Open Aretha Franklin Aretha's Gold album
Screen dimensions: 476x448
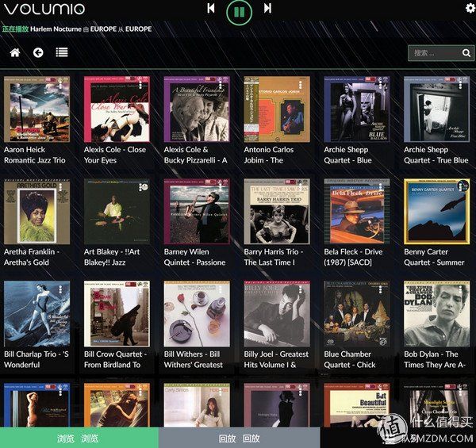point(36,212)
